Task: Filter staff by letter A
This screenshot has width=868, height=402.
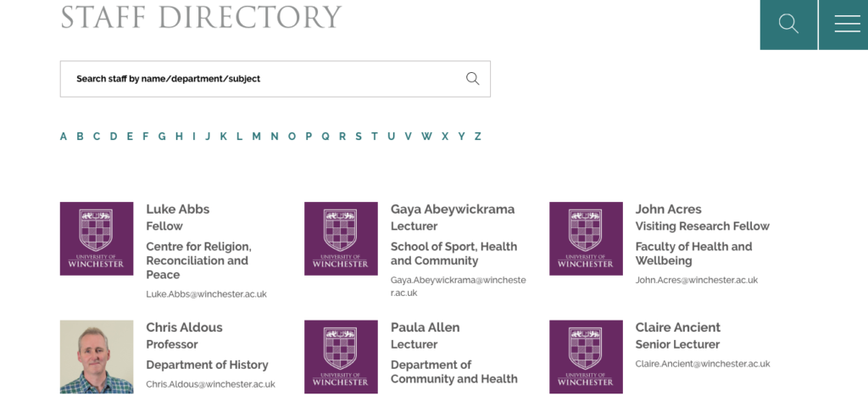Action: 64,137
